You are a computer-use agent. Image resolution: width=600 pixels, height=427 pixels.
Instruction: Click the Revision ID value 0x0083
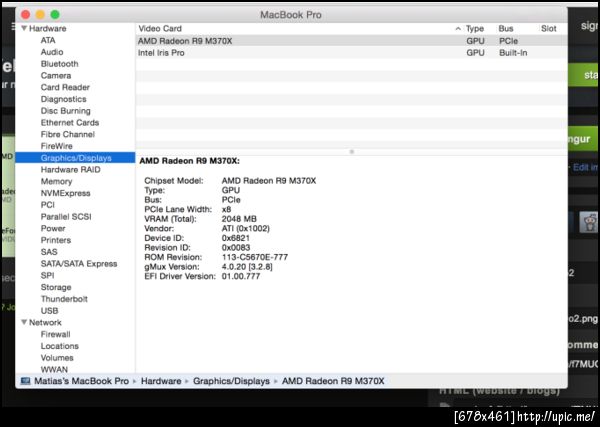click(x=236, y=248)
